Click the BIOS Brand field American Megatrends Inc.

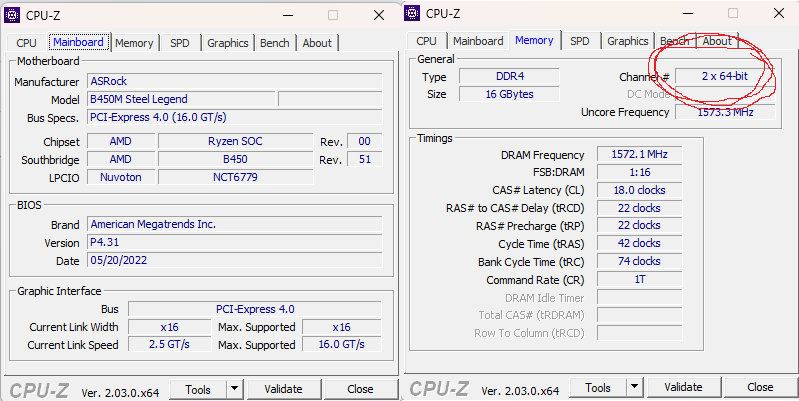(234, 224)
